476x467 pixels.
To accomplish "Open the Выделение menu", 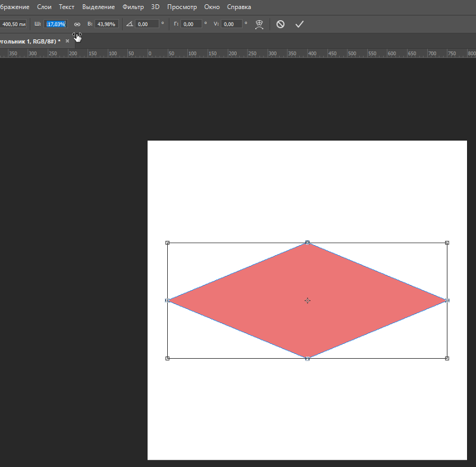I will click(x=98, y=7).
